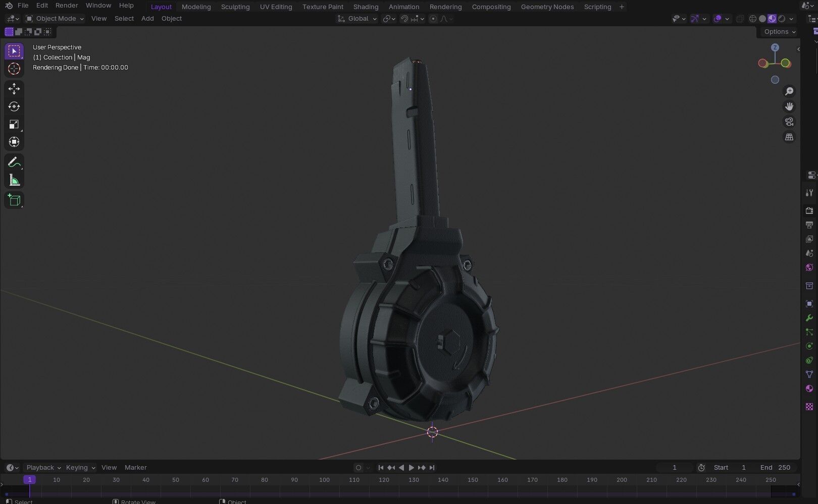The image size is (818, 504).
Task: Play the animation forward
Action: 411,468
